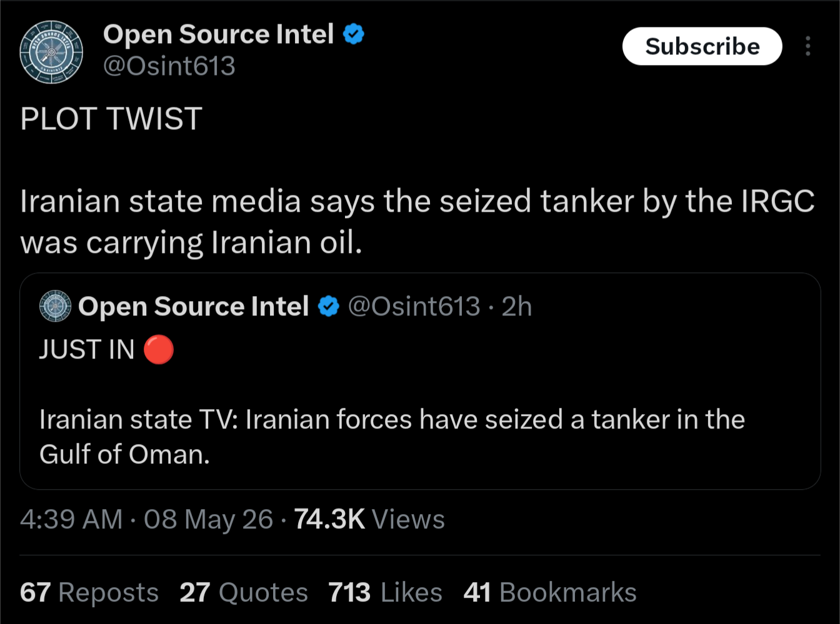Image resolution: width=840 pixels, height=624 pixels.
Task: Open the 74.3K Views analytics
Action: pos(369,519)
